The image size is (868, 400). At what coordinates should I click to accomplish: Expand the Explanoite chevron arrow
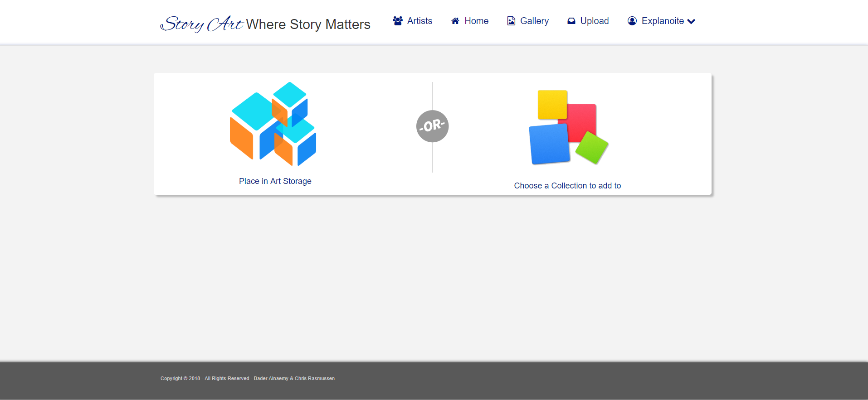(x=691, y=21)
